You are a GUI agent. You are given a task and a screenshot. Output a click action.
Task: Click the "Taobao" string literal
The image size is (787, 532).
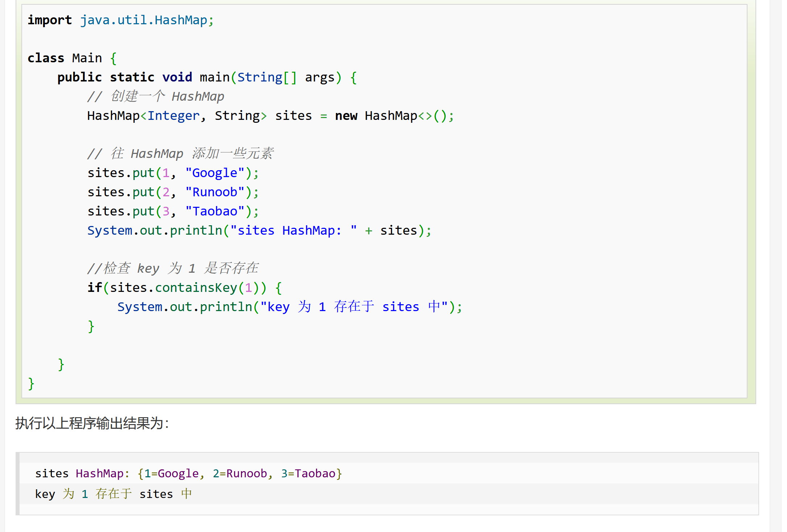click(215, 211)
